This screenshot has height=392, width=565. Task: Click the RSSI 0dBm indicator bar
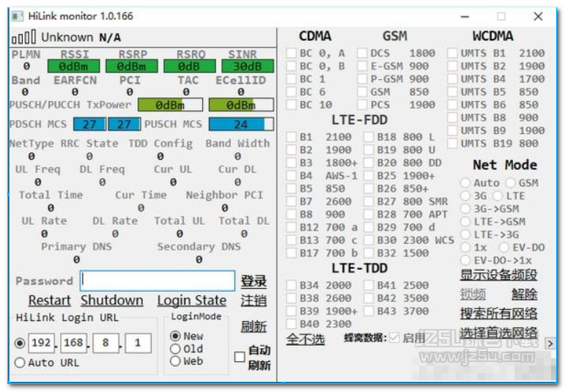pos(73,66)
